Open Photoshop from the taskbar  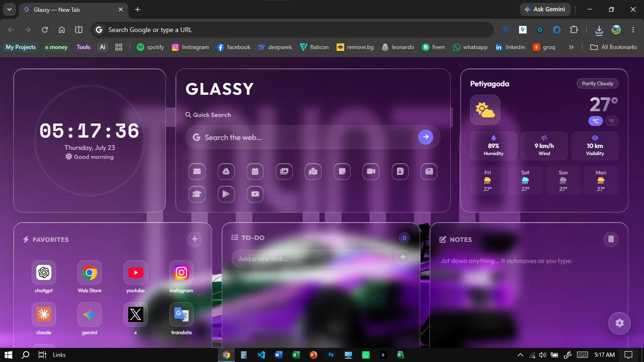pyautogui.click(x=331, y=355)
